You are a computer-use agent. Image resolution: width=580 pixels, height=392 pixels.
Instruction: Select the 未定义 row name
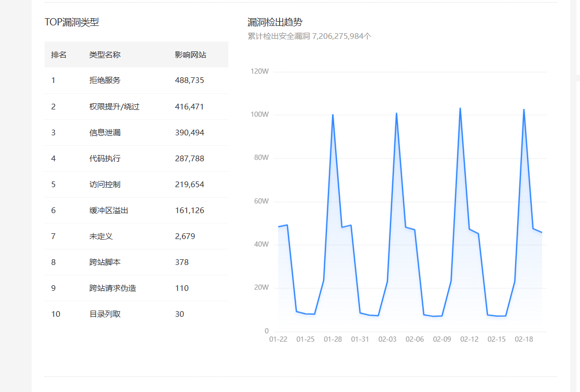101,236
